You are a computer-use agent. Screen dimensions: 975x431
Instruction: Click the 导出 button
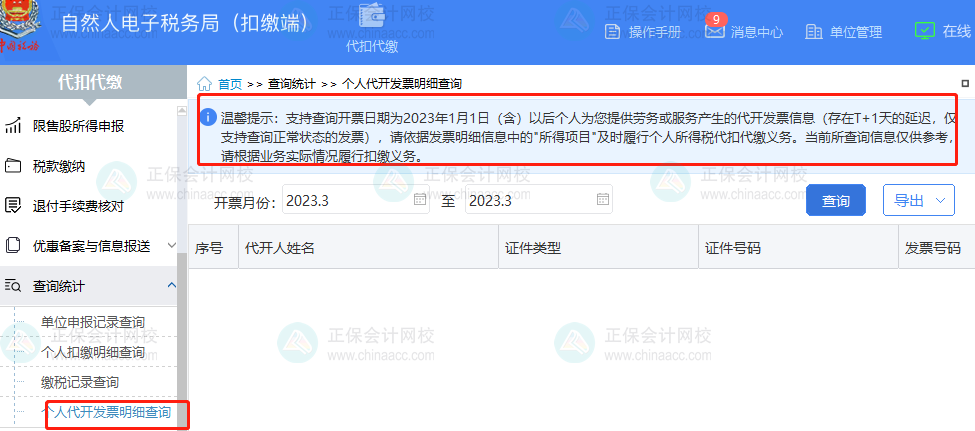[x=919, y=200]
